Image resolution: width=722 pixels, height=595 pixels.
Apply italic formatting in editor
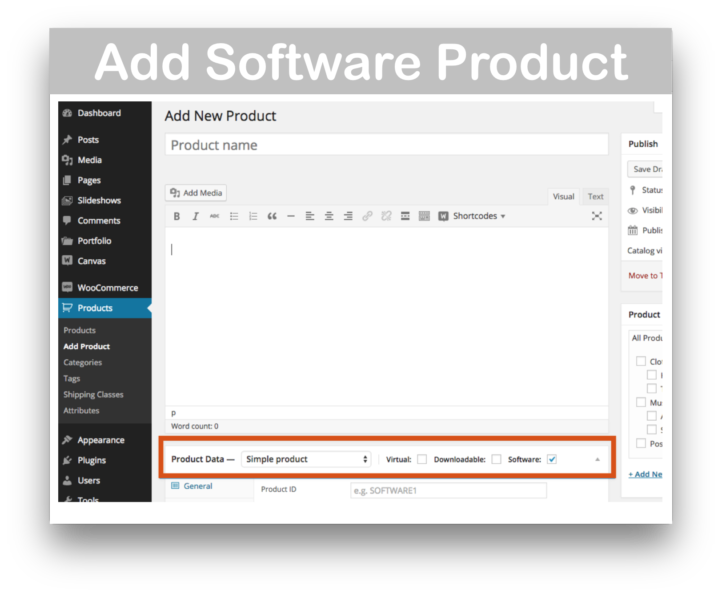click(195, 216)
